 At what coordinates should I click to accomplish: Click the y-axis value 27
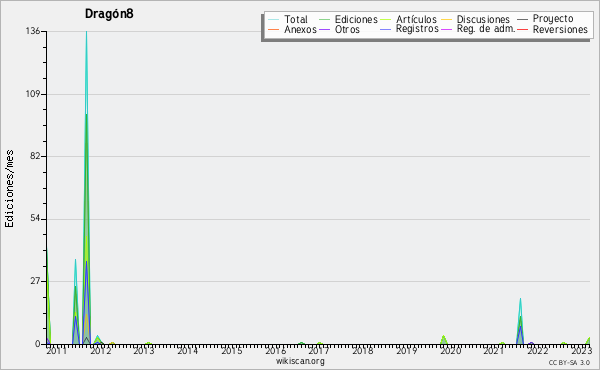(36, 281)
